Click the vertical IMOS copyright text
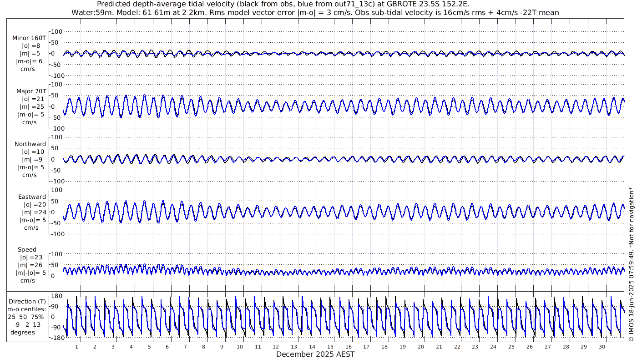This screenshot has height=364, width=637. tap(631, 270)
